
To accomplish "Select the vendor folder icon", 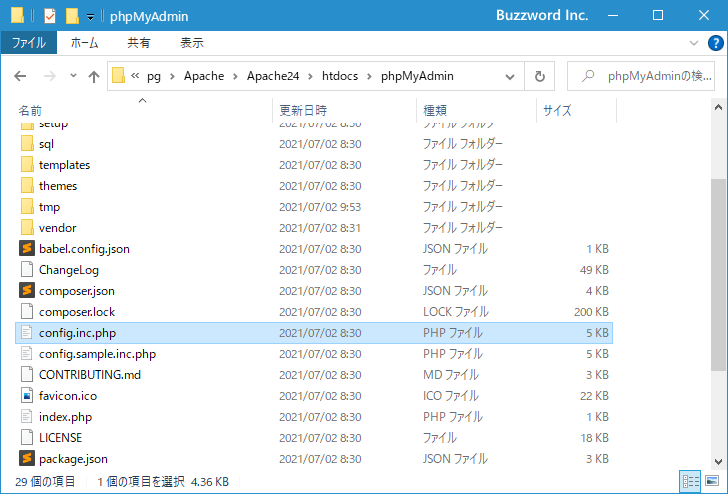I will 27,228.
